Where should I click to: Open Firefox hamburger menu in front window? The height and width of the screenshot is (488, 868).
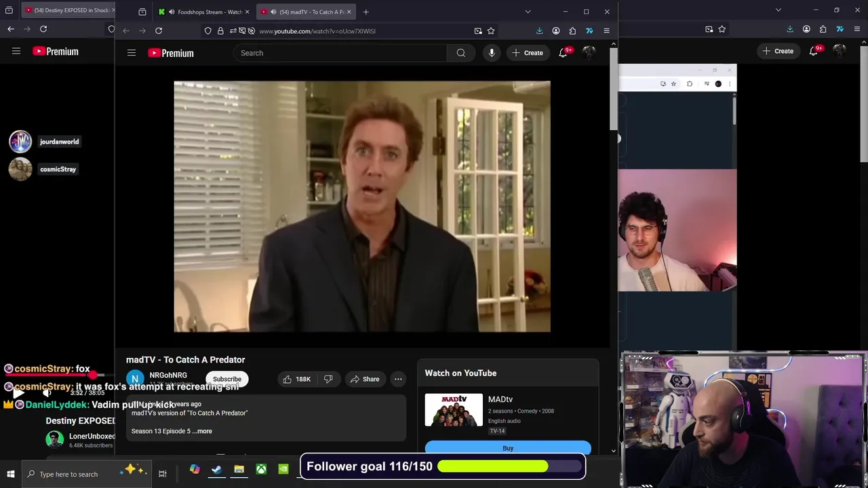point(606,30)
